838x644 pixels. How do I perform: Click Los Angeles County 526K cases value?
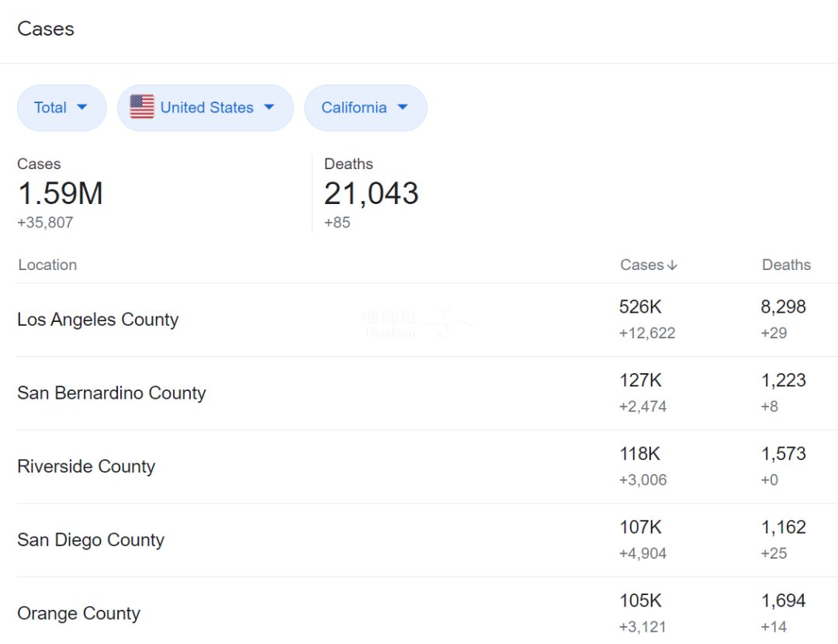[640, 307]
